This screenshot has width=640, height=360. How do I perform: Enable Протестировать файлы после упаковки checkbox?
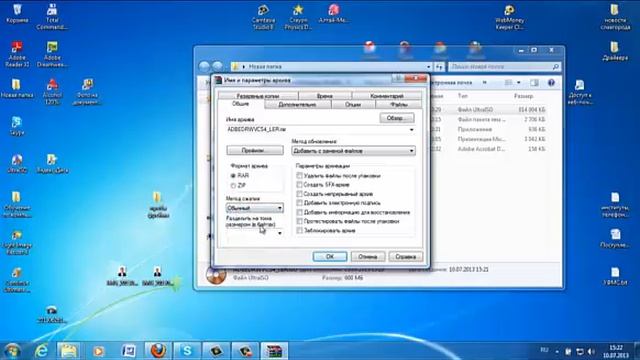click(x=299, y=221)
